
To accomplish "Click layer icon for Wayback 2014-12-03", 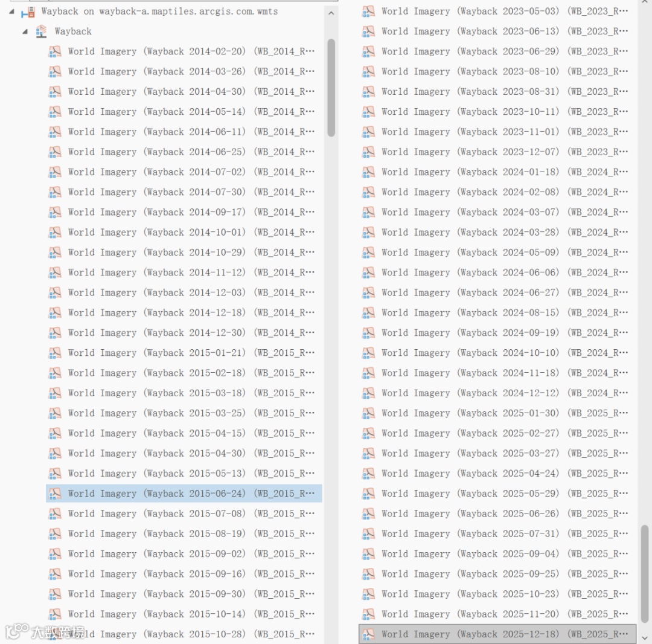I will click(55, 292).
